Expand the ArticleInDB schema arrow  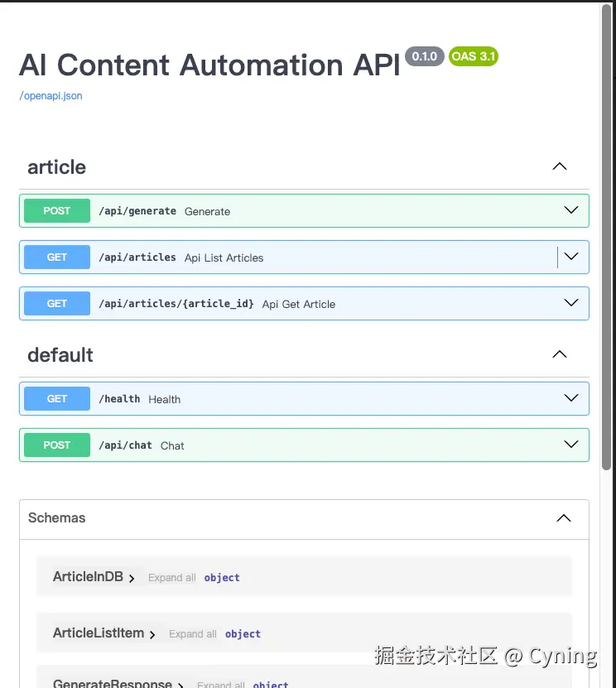[x=132, y=578]
